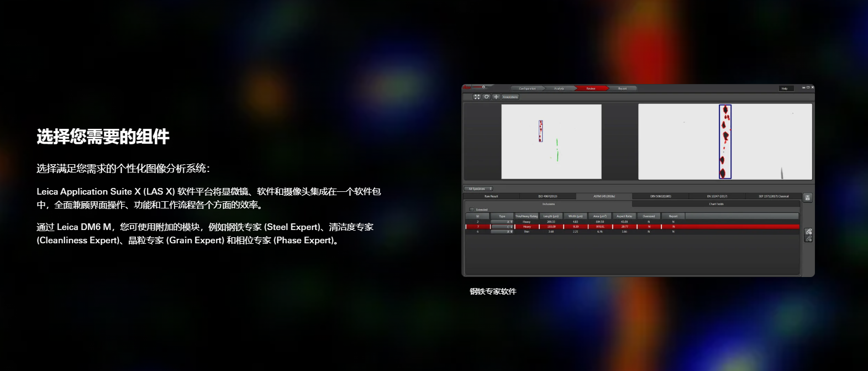Sort by the Area column header
The width and height of the screenshot is (868, 371).
pyautogui.click(x=599, y=216)
